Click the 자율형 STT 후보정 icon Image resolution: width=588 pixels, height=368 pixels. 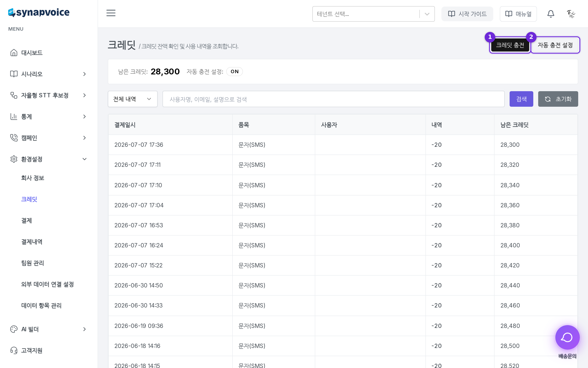pyautogui.click(x=14, y=95)
